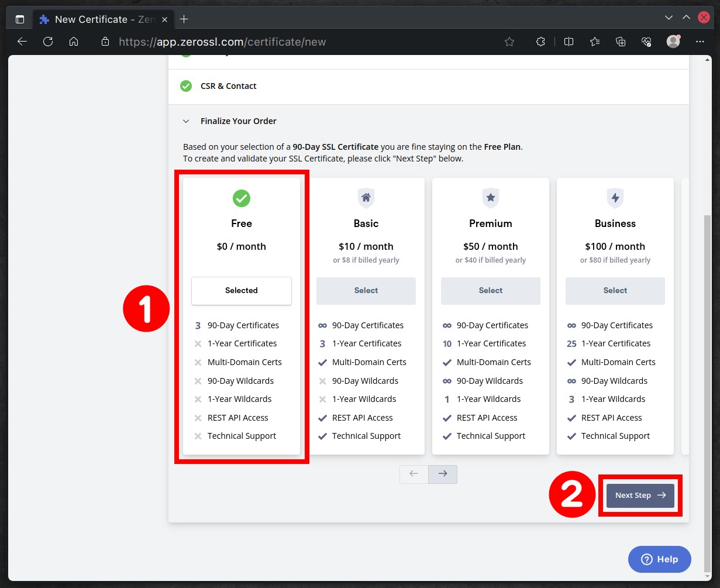The height and width of the screenshot is (588, 720).
Task: Click "or $40 if billed yearly" text
Action: coord(491,260)
